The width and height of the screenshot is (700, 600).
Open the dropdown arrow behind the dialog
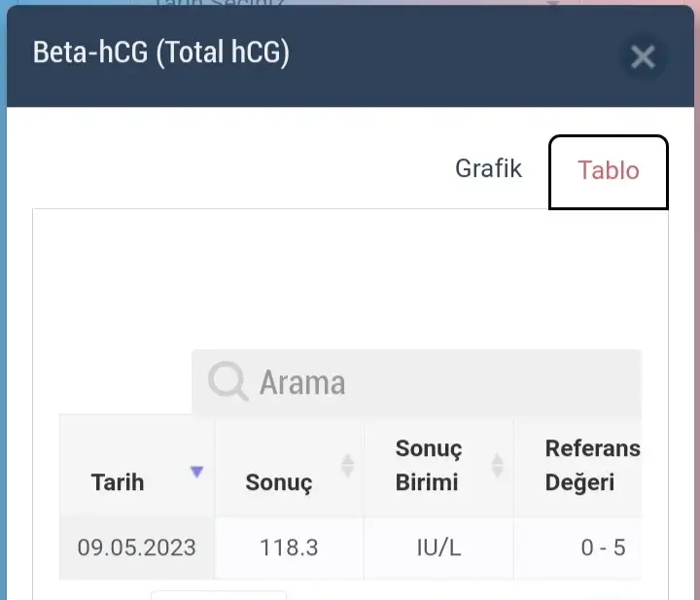[x=554, y=4]
